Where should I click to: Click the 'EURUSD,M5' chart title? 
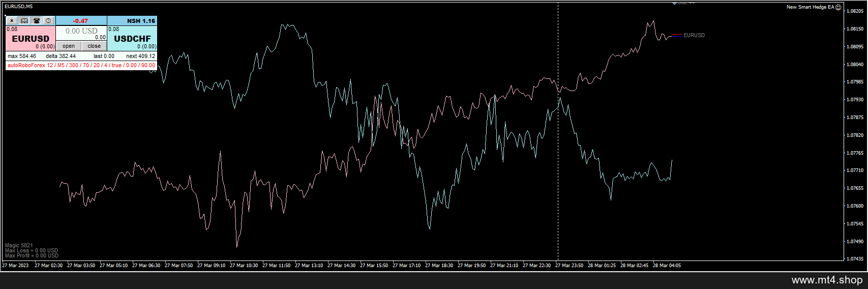point(19,6)
